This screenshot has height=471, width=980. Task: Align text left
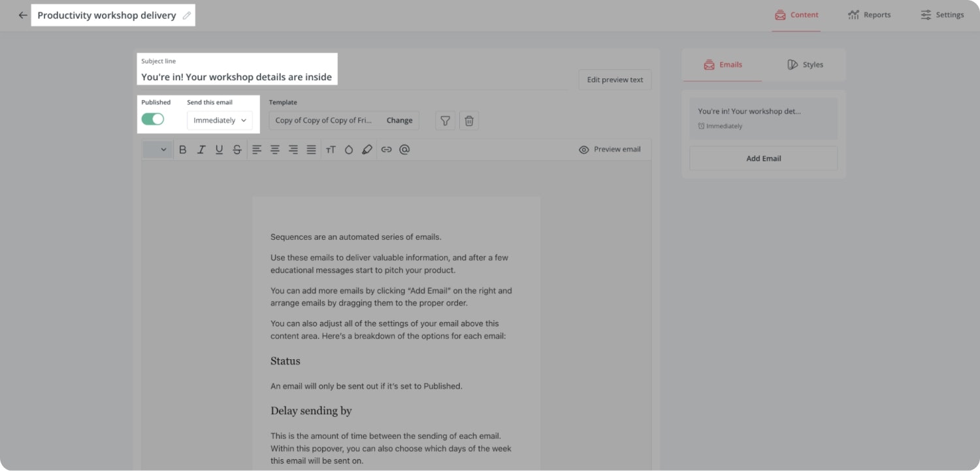pos(257,150)
